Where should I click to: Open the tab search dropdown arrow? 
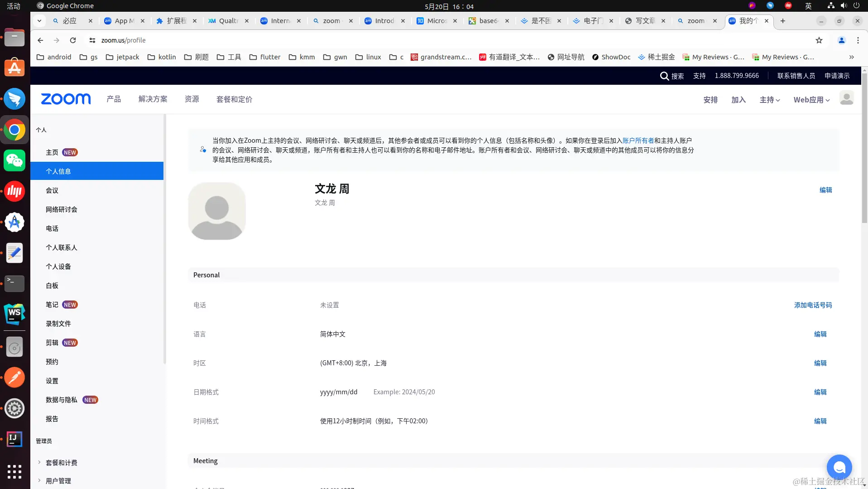tap(39, 21)
